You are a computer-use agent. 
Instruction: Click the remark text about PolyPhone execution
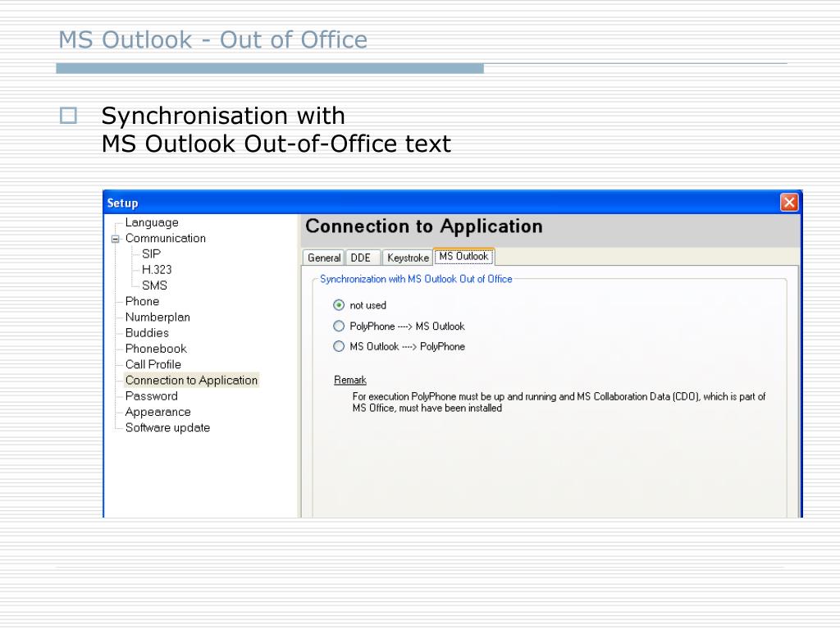tap(559, 402)
